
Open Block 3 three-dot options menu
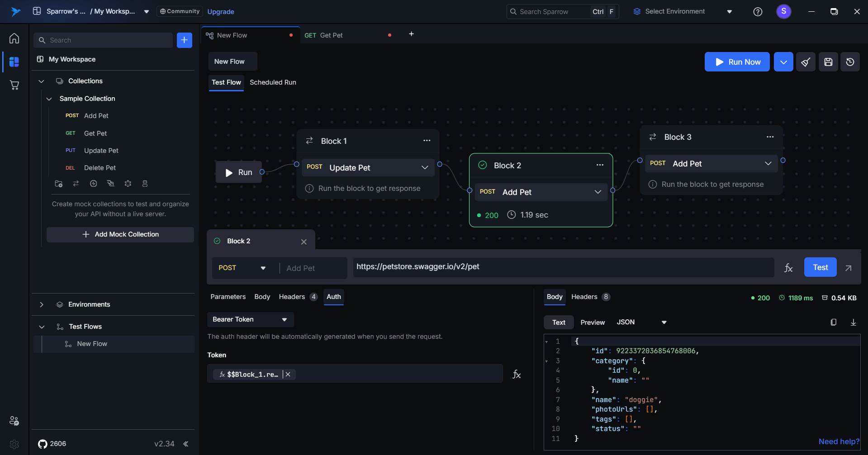pyautogui.click(x=770, y=137)
